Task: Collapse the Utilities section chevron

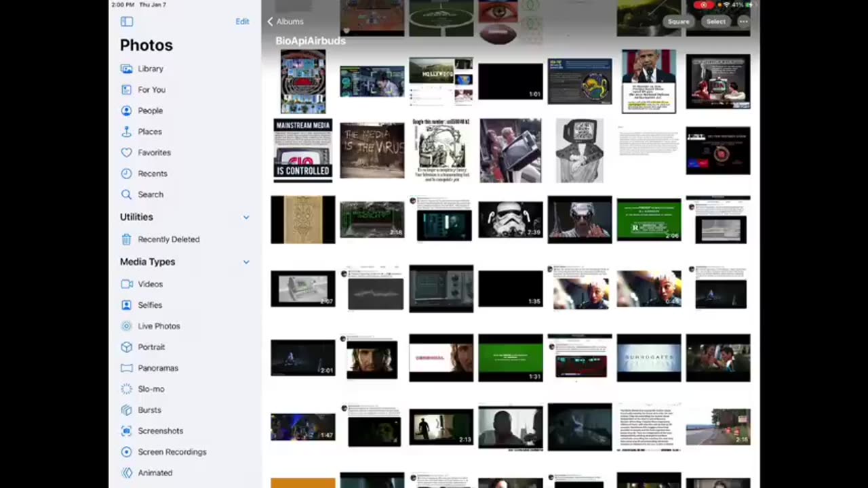Action: click(x=246, y=217)
